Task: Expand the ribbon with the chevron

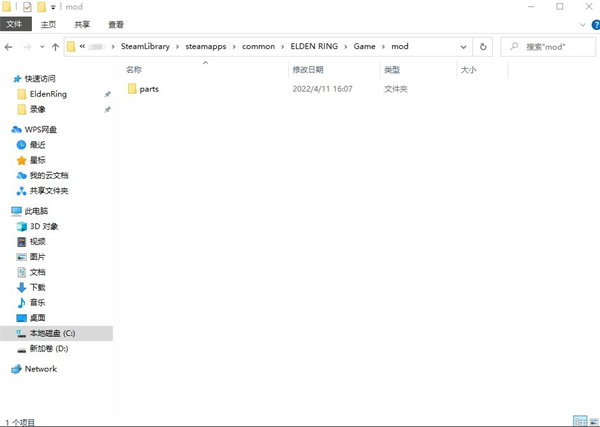Action: 582,25
